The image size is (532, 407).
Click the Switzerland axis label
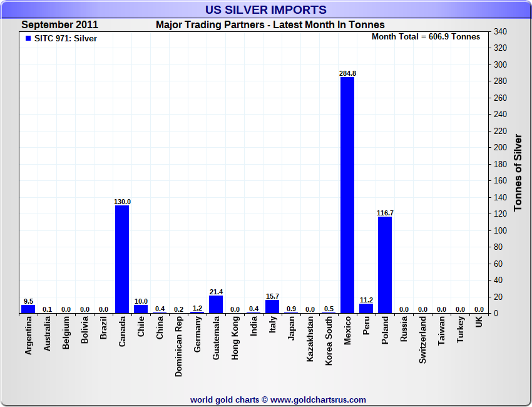(x=422, y=340)
